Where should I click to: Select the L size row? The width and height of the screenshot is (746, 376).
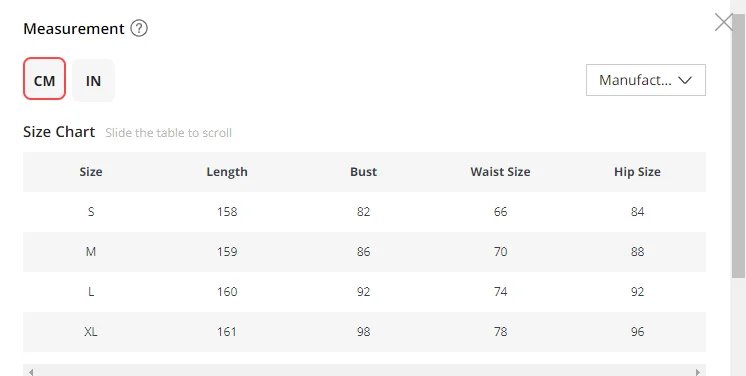pyautogui.click(x=364, y=292)
